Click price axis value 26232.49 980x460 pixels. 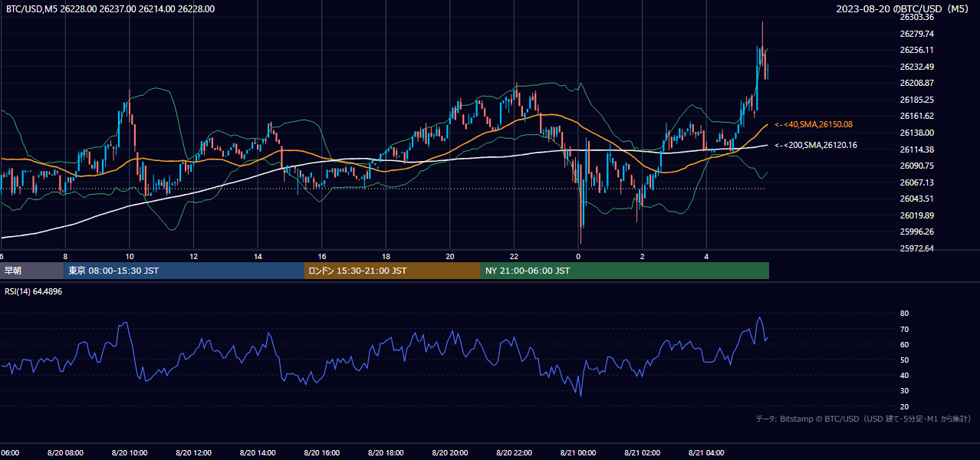click(916, 67)
